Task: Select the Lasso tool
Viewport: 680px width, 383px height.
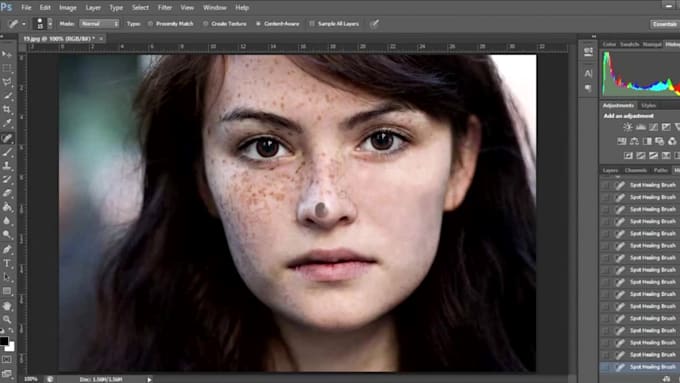Action: [x=7, y=82]
